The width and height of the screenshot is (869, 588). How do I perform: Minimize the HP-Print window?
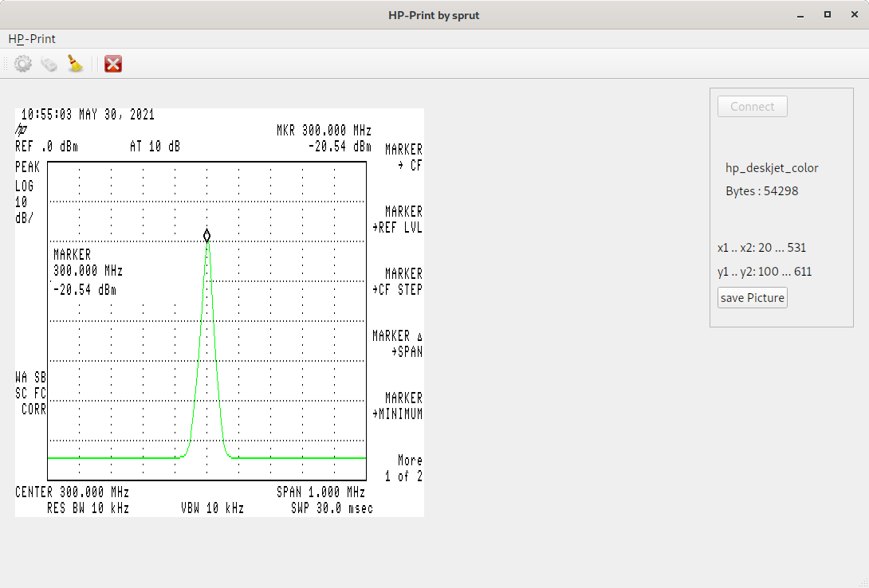click(800, 14)
